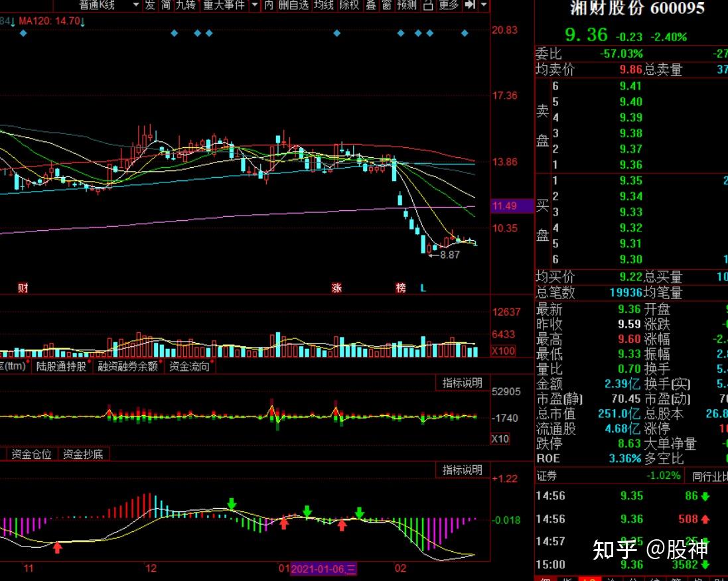
Task: Click the 总市值 value 251.0亿
Action: 619,413
